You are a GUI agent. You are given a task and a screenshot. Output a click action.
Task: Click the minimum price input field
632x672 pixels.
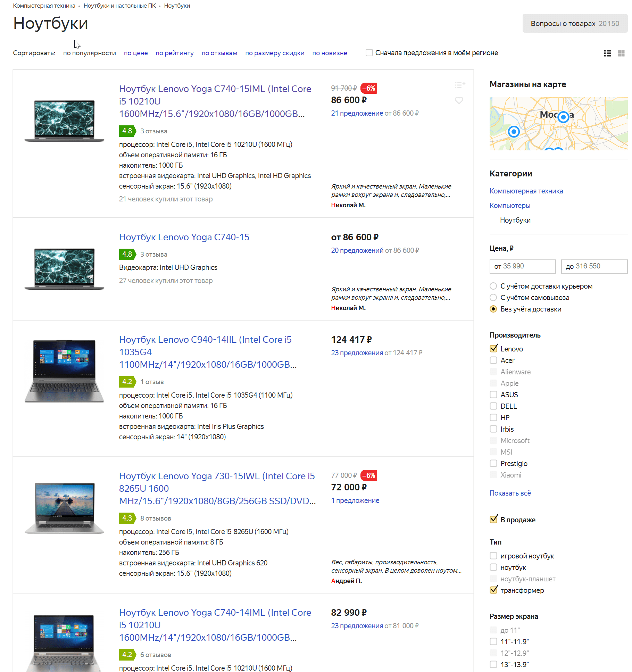(522, 266)
